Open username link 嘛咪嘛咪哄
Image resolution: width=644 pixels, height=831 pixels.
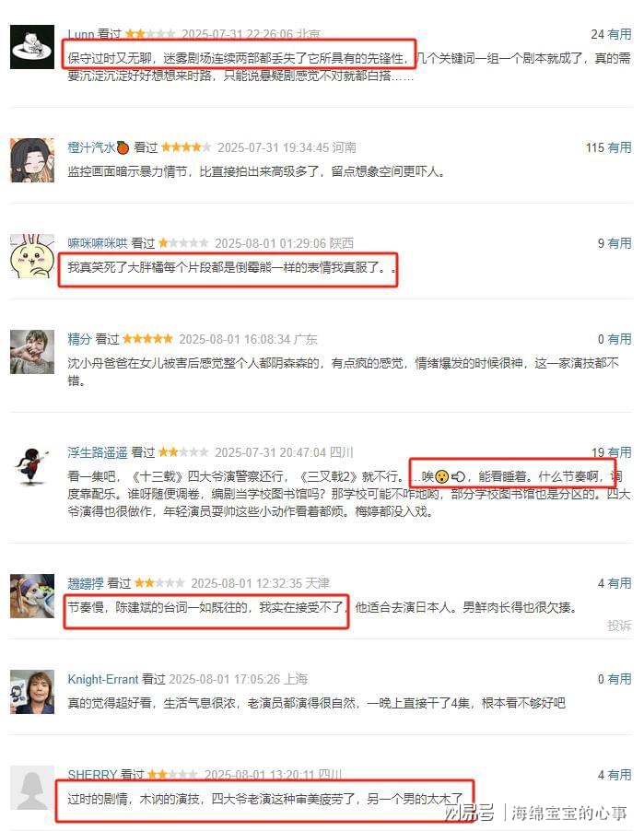pos(97,243)
